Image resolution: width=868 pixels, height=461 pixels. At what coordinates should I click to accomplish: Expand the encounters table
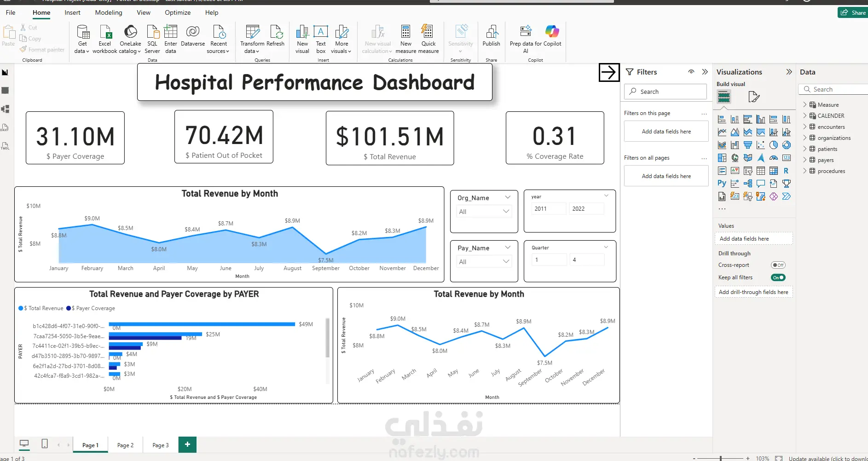805,127
